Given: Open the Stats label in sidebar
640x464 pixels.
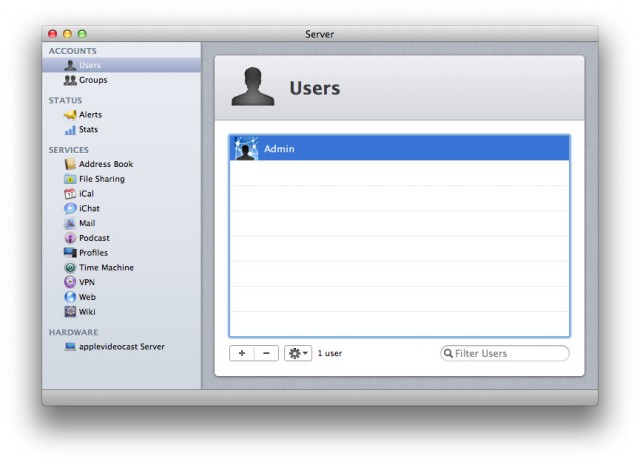Looking at the screenshot, I should coord(88,129).
